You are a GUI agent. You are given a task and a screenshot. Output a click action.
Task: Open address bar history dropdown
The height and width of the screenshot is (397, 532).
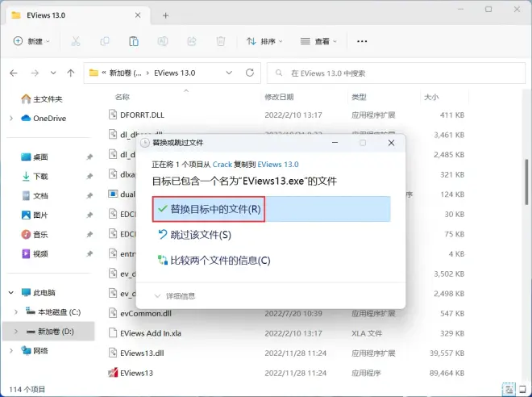coord(229,73)
